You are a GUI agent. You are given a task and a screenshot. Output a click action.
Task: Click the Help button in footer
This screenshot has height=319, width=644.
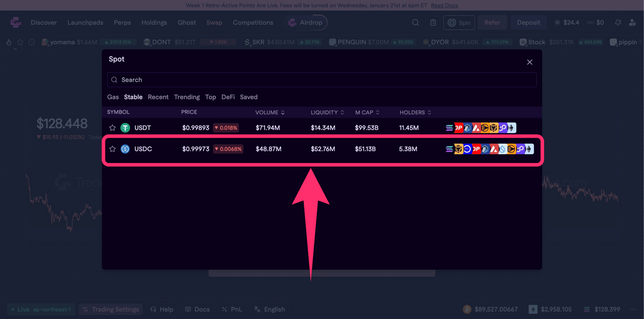[162, 309]
